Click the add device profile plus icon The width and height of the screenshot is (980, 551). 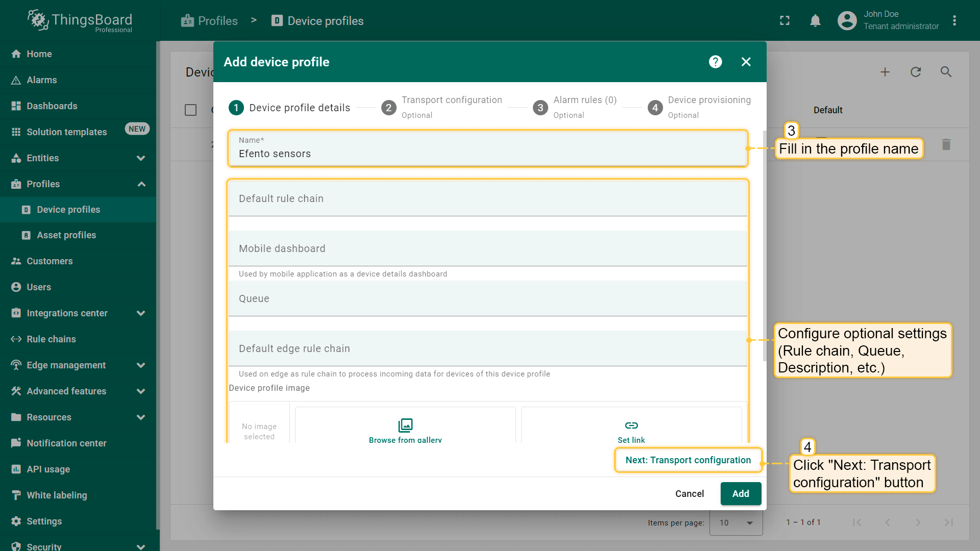(x=885, y=72)
